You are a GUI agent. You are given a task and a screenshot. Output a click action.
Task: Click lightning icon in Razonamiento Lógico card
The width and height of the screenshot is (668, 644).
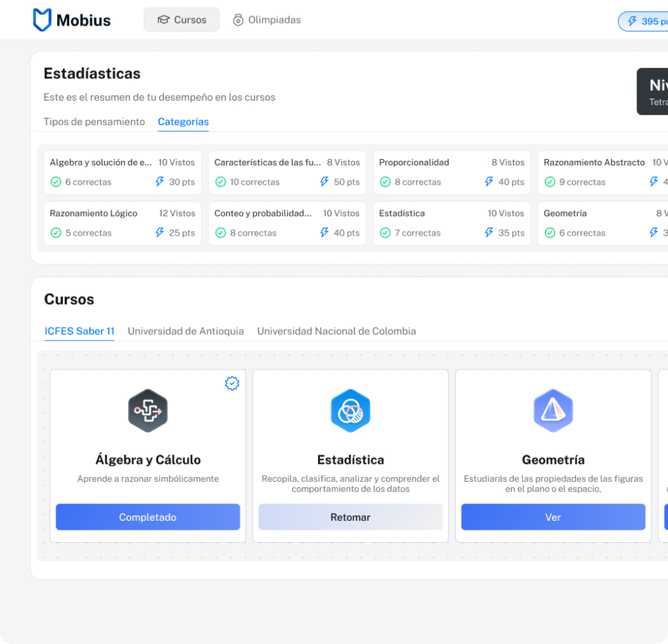tap(160, 233)
